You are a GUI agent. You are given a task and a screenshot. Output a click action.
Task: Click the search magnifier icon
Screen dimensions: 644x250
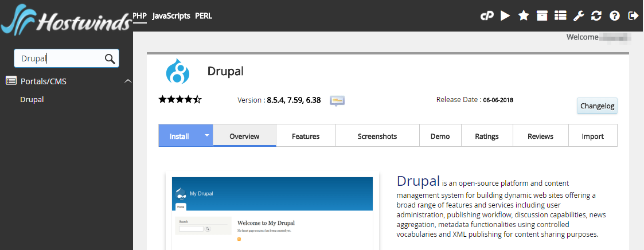coord(110,58)
